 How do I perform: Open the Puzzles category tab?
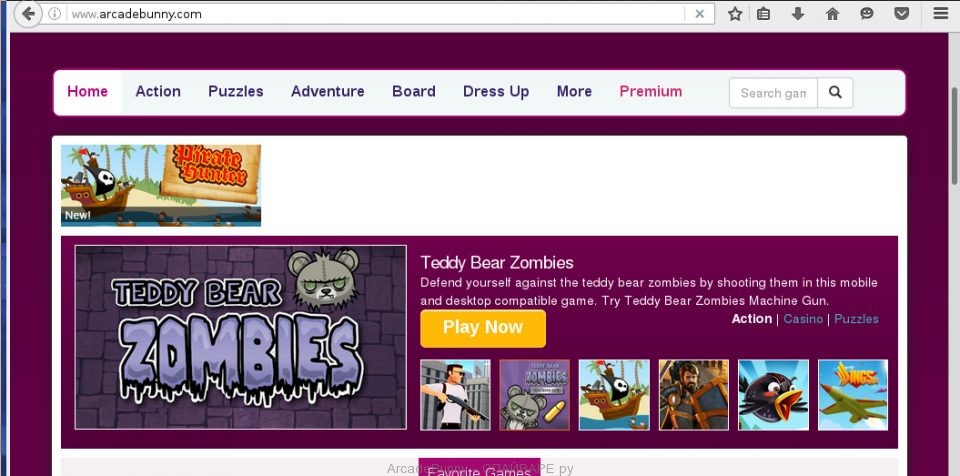click(x=236, y=91)
